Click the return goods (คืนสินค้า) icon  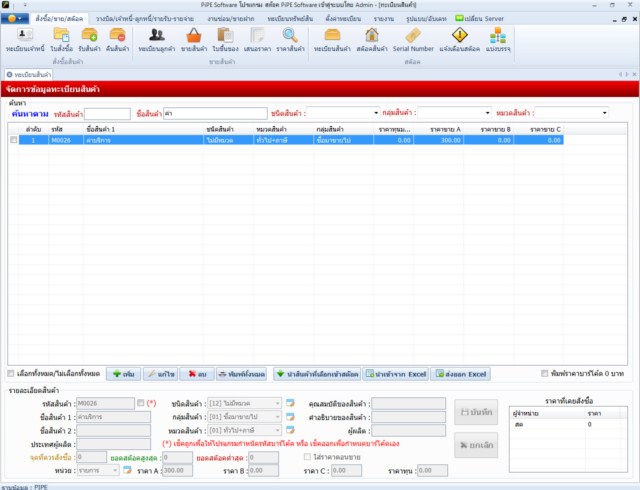118,40
